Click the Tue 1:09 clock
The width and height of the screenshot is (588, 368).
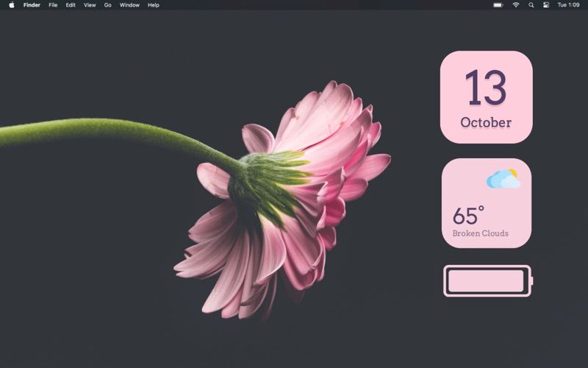(568, 5)
